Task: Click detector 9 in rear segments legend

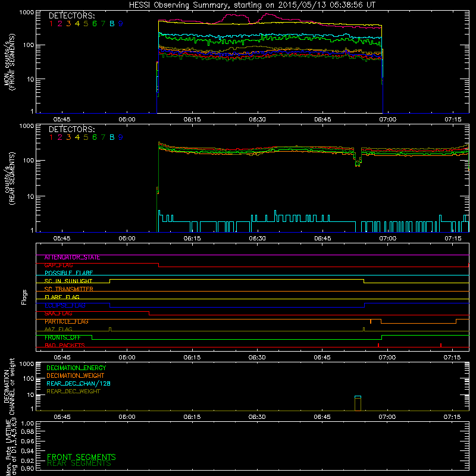Action: (x=121, y=137)
